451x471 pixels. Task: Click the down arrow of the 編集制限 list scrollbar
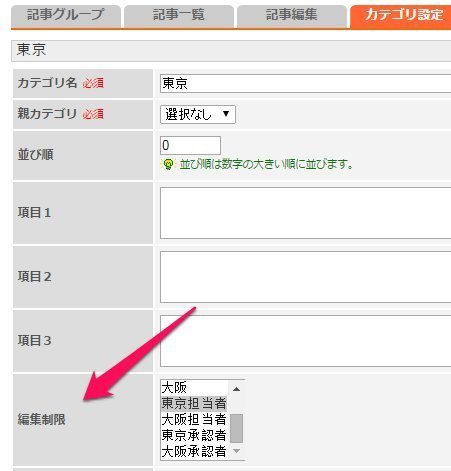click(236, 451)
